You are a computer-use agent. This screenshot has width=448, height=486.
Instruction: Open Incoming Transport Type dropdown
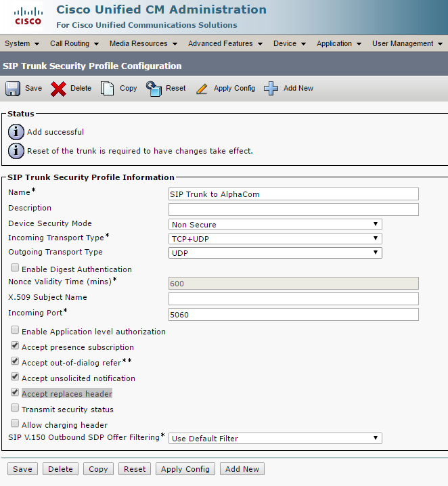275,239
